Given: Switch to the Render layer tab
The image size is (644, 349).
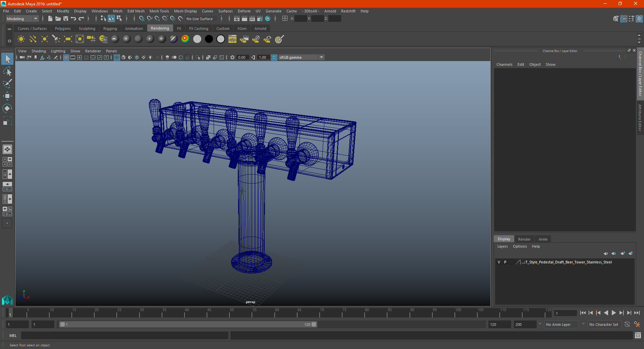Looking at the screenshot, I should click(x=524, y=239).
